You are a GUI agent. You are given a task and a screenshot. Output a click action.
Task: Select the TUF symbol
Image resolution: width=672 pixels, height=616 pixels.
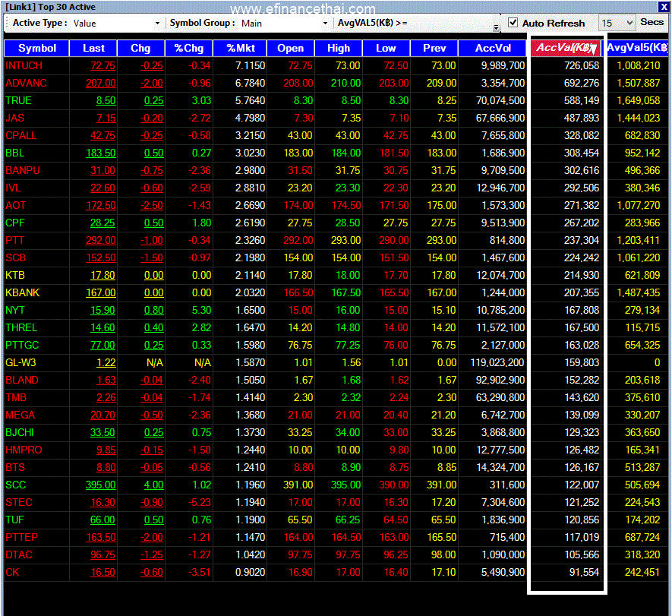(x=14, y=520)
